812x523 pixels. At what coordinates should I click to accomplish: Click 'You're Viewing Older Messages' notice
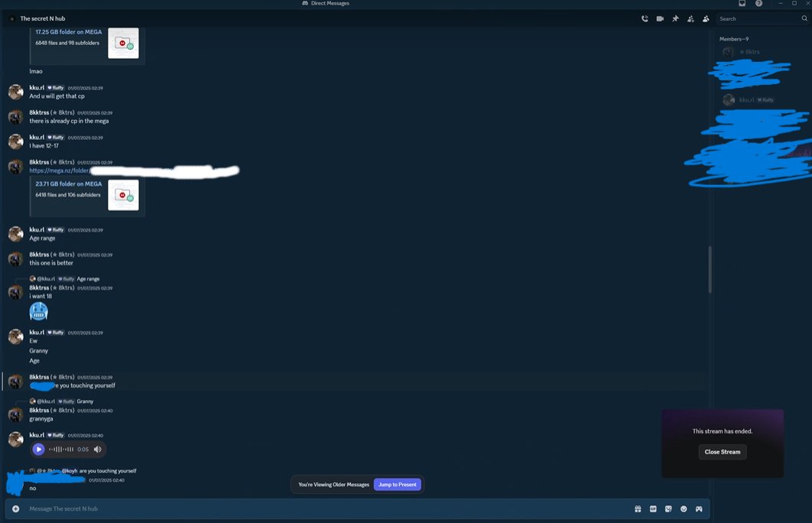pos(333,485)
